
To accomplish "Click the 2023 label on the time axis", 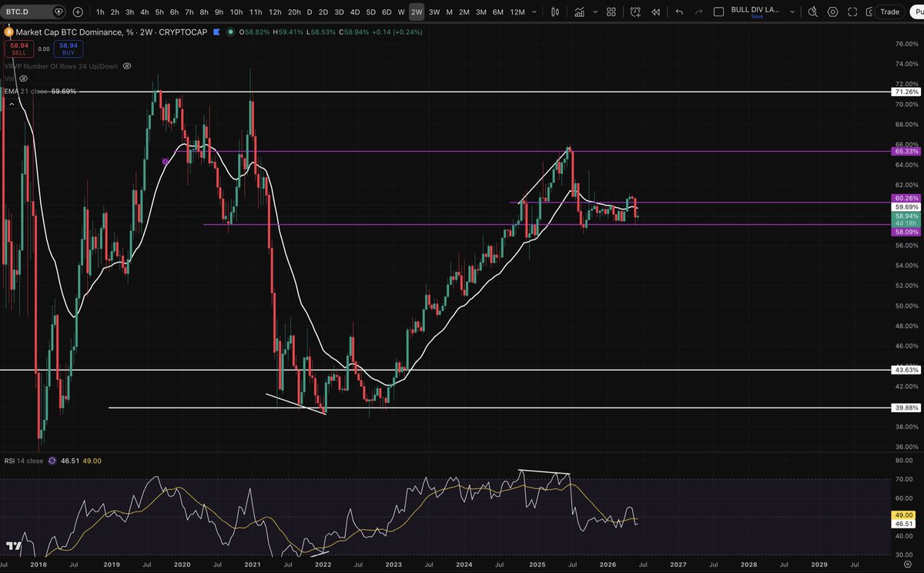I will (x=394, y=564).
